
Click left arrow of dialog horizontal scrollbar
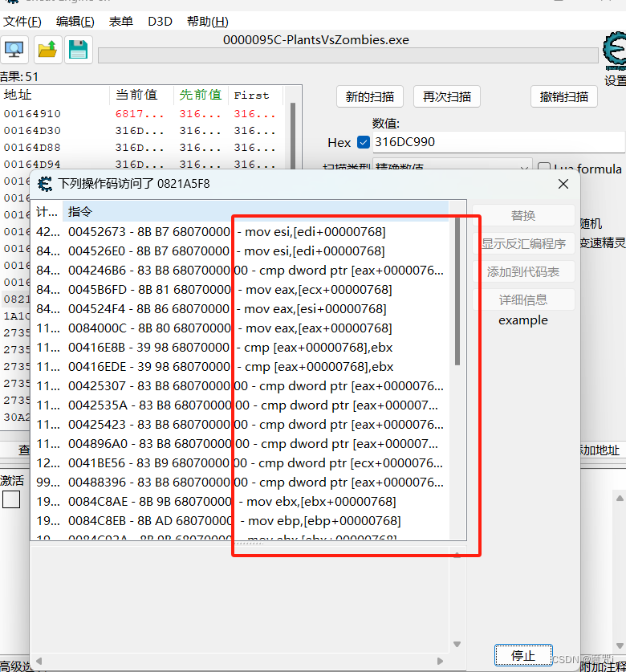(39, 661)
